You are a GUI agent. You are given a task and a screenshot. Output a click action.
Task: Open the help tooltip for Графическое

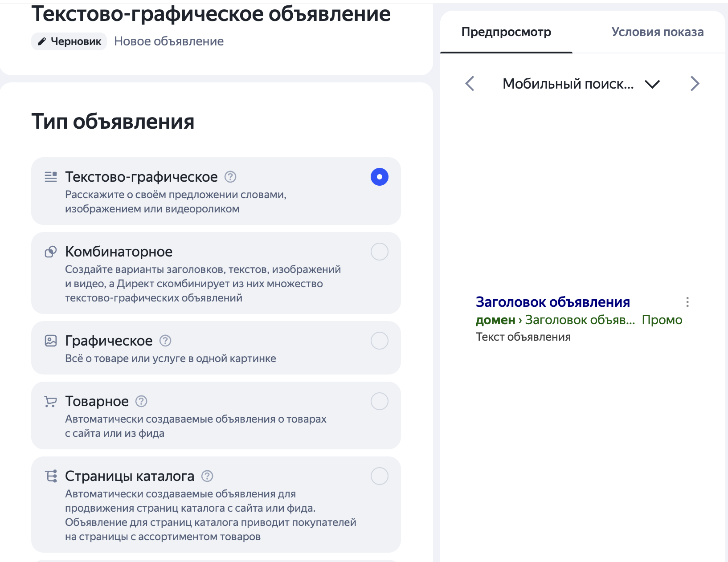[x=165, y=341]
